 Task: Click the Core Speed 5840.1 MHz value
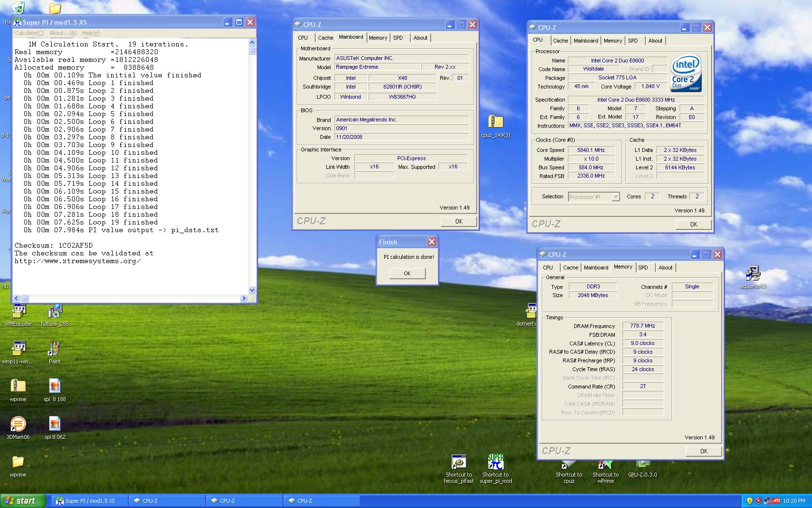[591, 150]
